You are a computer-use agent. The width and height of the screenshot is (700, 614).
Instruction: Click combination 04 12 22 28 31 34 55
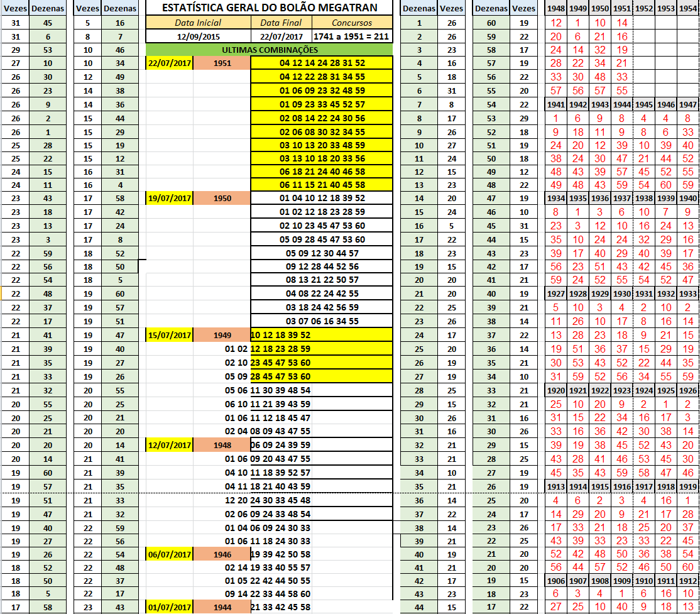322,77
